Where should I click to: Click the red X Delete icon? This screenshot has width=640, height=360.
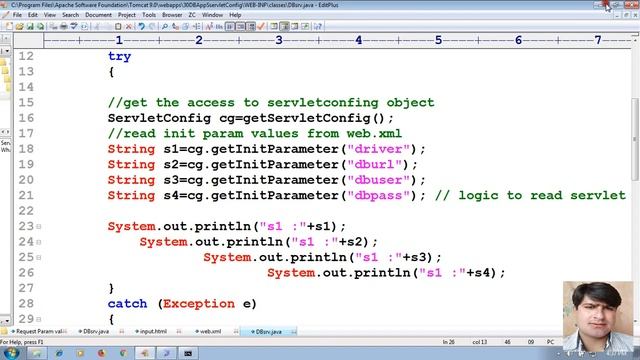pyautogui.click(x=129, y=27)
